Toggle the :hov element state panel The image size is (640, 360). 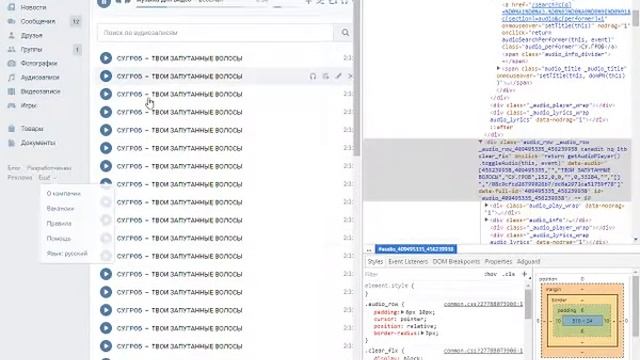[x=490, y=274]
